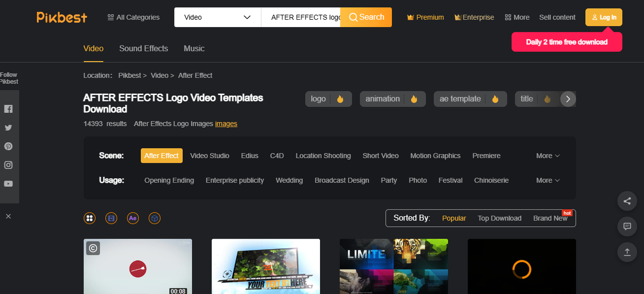Open the Premium page

coord(426,17)
